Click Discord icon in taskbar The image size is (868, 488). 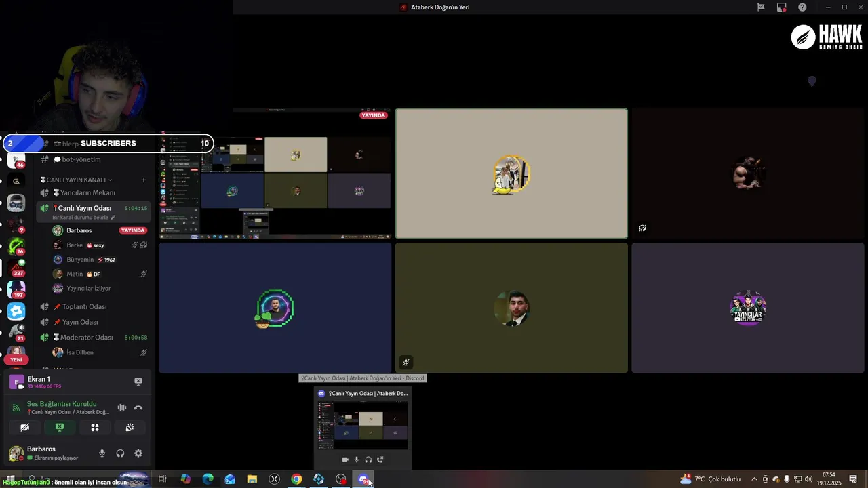(363, 479)
